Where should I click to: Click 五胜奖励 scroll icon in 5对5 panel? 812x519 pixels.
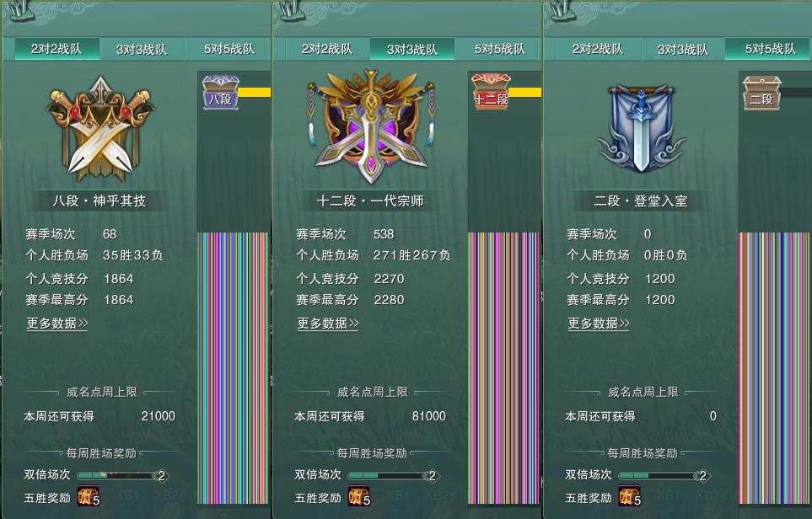[629, 496]
